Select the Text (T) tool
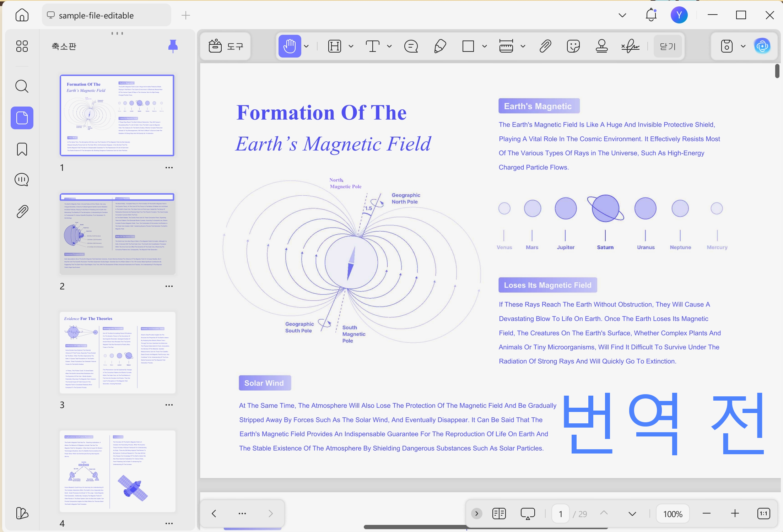The width and height of the screenshot is (783, 532). (373, 46)
